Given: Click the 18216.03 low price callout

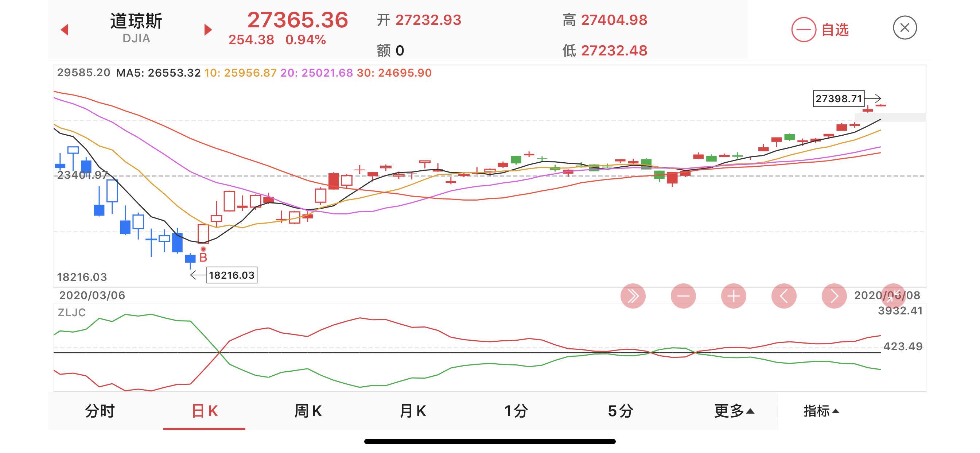Looking at the screenshot, I should 232,275.
